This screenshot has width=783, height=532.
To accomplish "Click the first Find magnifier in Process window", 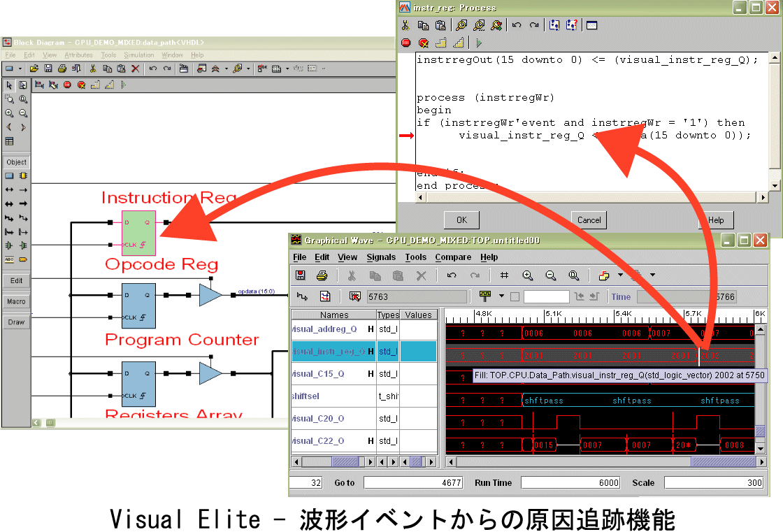I will (461, 25).
